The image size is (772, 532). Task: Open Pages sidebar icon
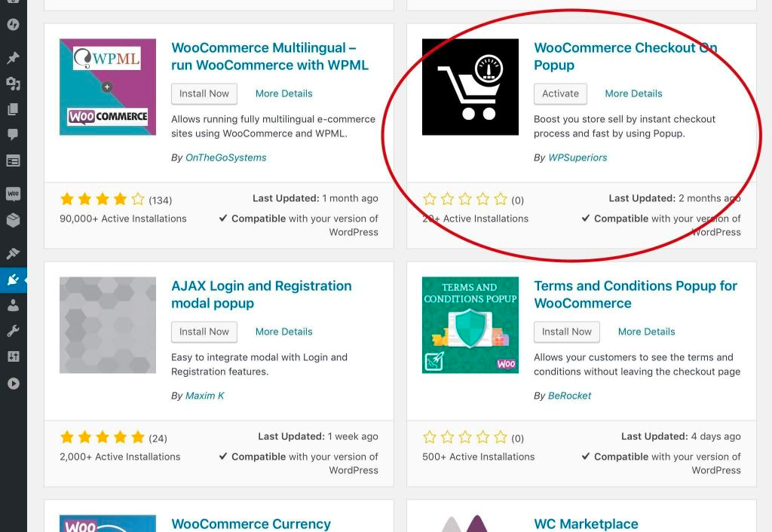coord(14,109)
